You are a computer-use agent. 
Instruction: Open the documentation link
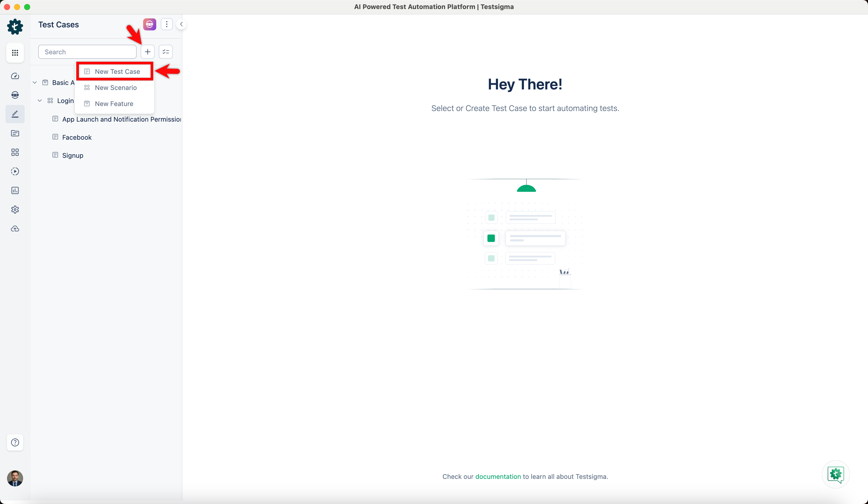pyautogui.click(x=498, y=476)
